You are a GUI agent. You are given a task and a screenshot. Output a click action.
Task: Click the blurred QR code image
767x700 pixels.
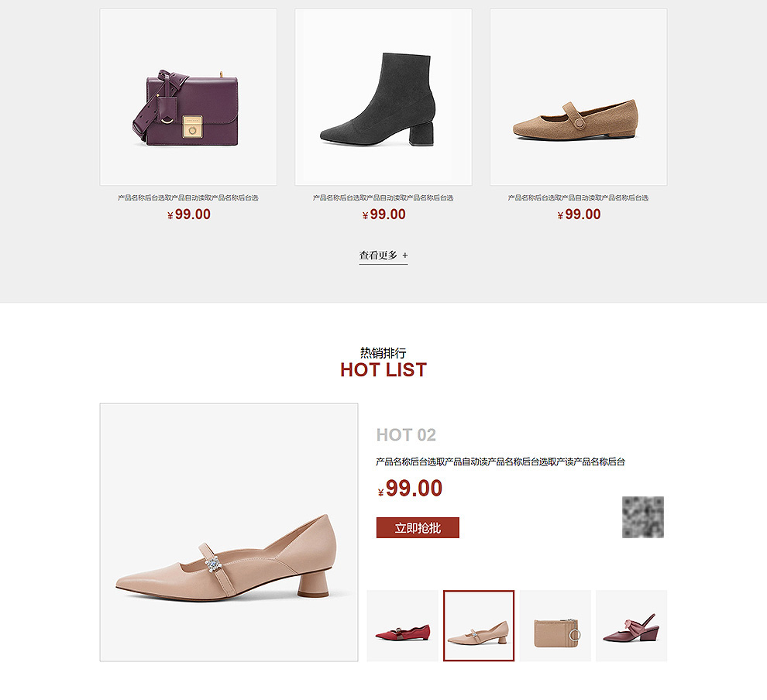(643, 517)
